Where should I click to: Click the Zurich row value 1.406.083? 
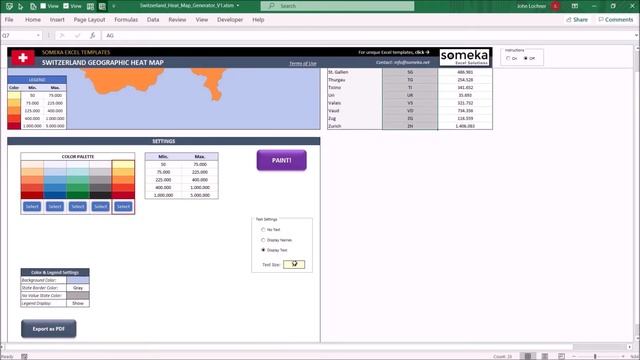tap(465, 126)
